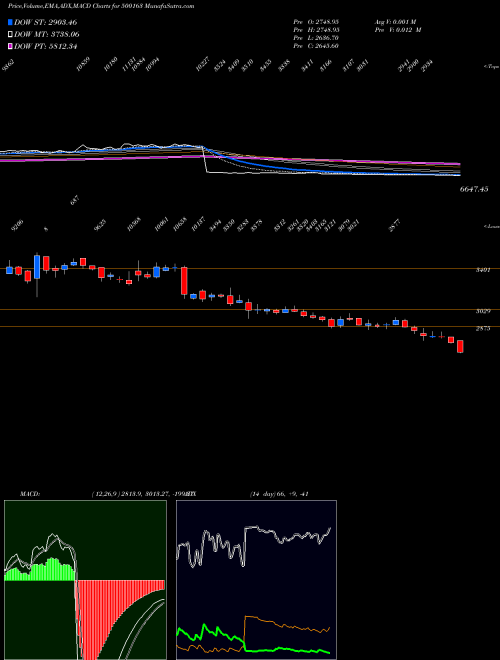Image resolution: width=500 pixels, height=660 pixels.
Task: Click the 6647.45 value under EMA chart
Action: (474, 189)
